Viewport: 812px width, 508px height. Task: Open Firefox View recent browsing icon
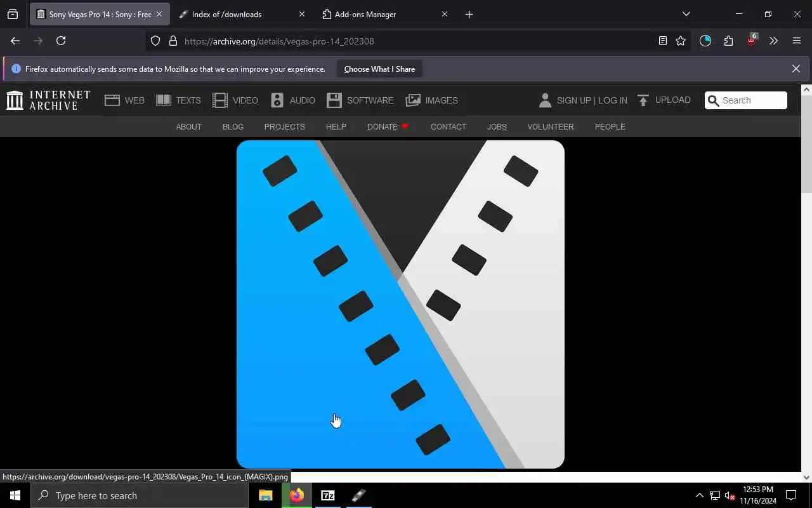click(13, 14)
